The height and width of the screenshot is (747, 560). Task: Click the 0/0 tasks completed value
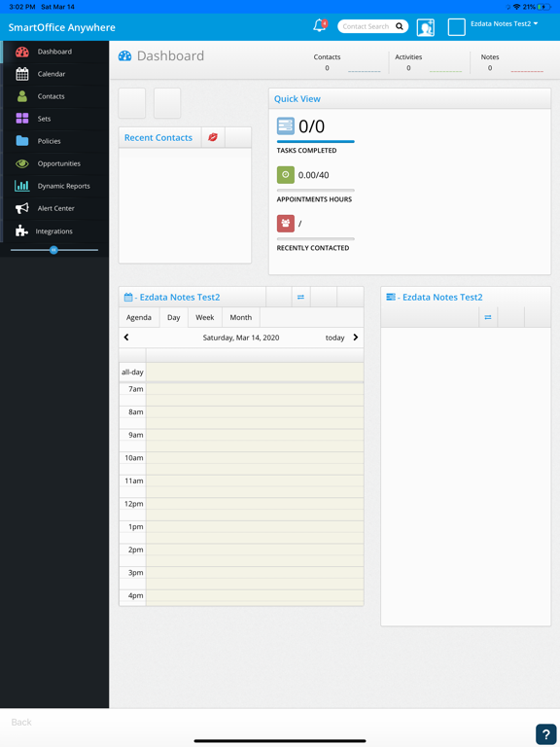pyautogui.click(x=311, y=126)
